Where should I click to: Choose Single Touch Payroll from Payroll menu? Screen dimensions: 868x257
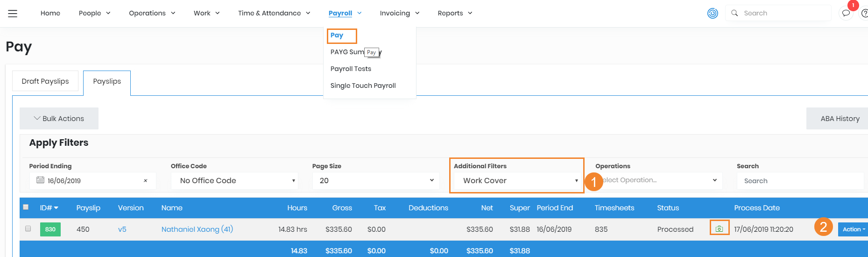tap(363, 86)
